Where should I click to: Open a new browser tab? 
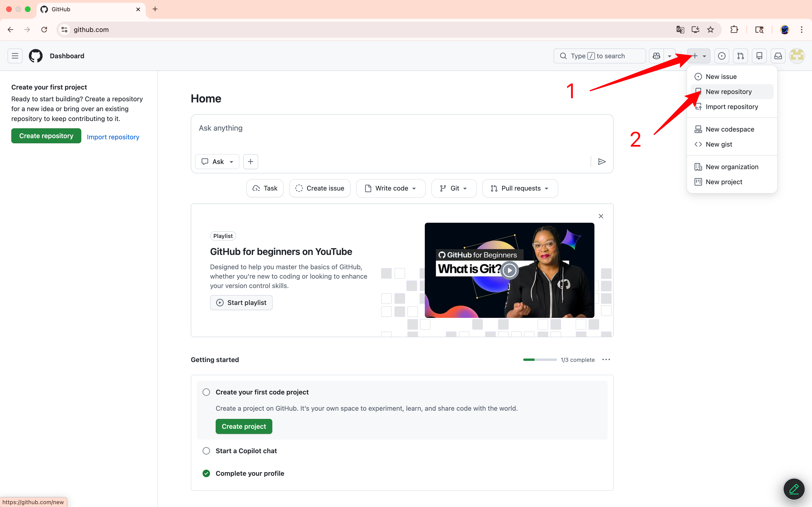click(x=155, y=9)
